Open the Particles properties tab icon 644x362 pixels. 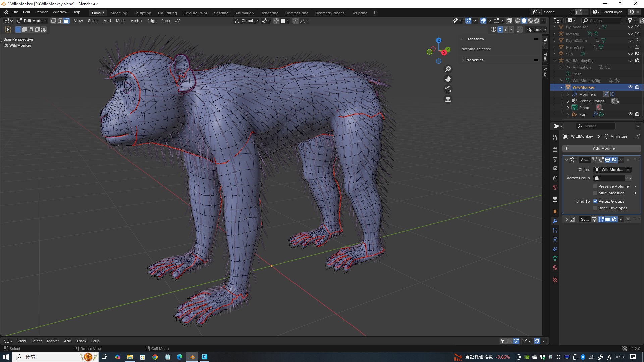[x=555, y=230]
